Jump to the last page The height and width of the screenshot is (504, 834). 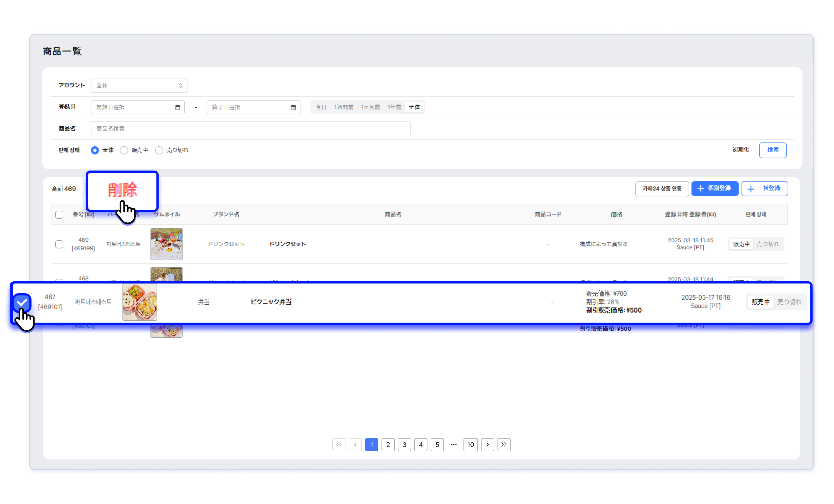(x=504, y=445)
